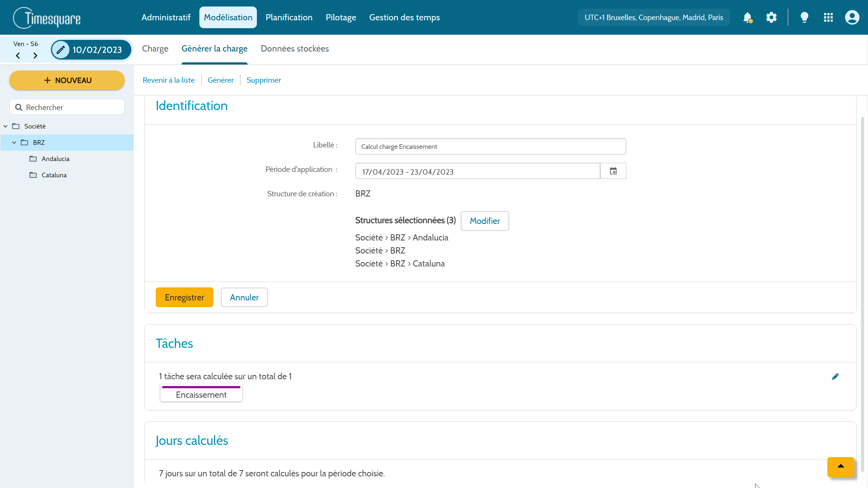This screenshot has width=868, height=488.
Task: Focus the Rechercher search field
Action: tap(67, 107)
